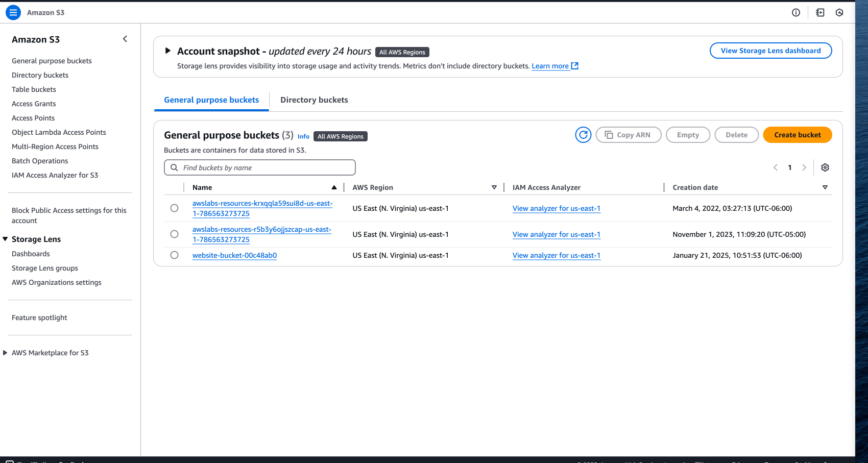The height and width of the screenshot is (463, 868).
Task: Click View Storage Lens dashboard button
Action: (770, 51)
